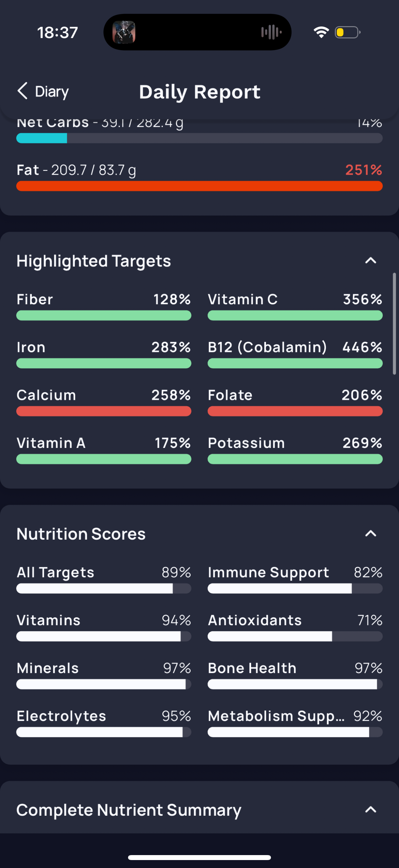Open the All Targets score
The height and width of the screenshot is (868, 399).
(x=104, y=579)
